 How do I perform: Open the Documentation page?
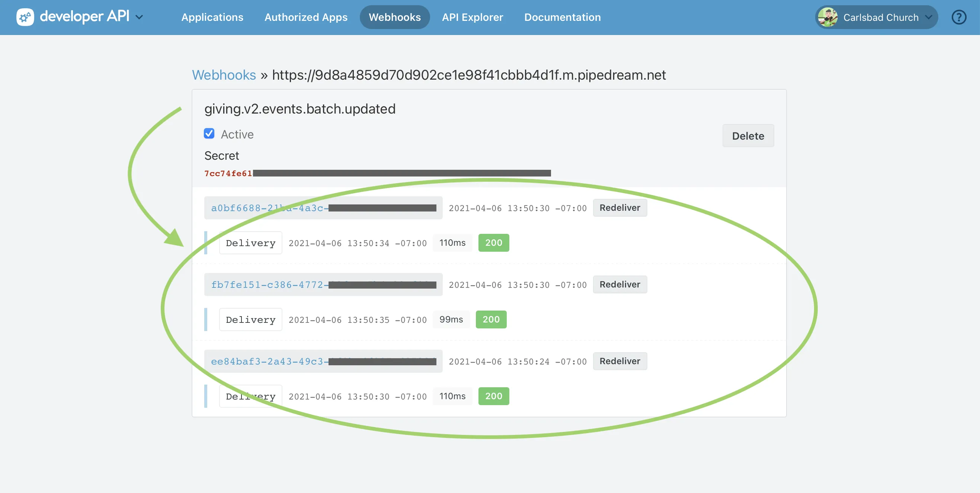click(562, 17)
